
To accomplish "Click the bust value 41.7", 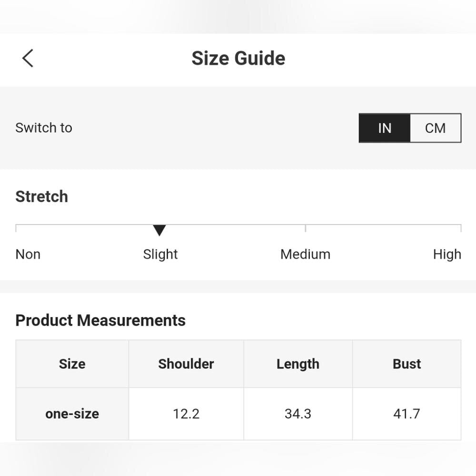I will coord(407,414).
